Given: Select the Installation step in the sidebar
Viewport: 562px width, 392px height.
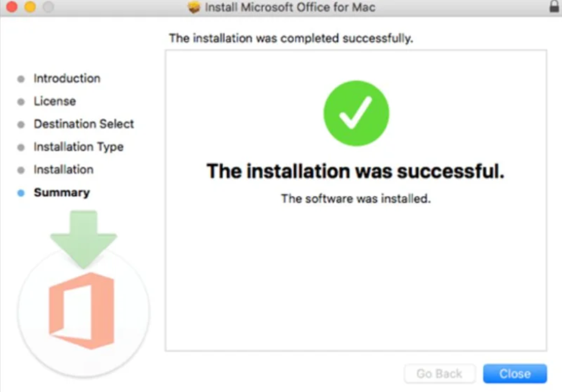Looking at the screenshot, I should coord(63,170).
